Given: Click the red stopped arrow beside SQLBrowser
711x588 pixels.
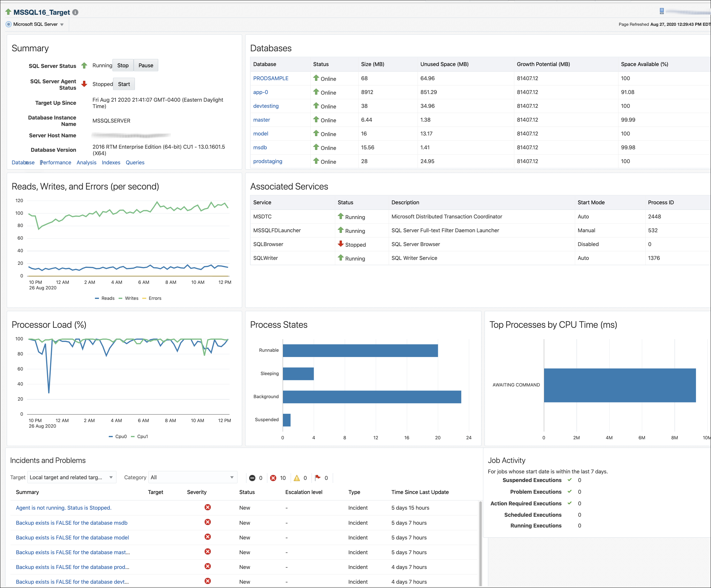Looking at the screenshot, I should click(341, 244).
